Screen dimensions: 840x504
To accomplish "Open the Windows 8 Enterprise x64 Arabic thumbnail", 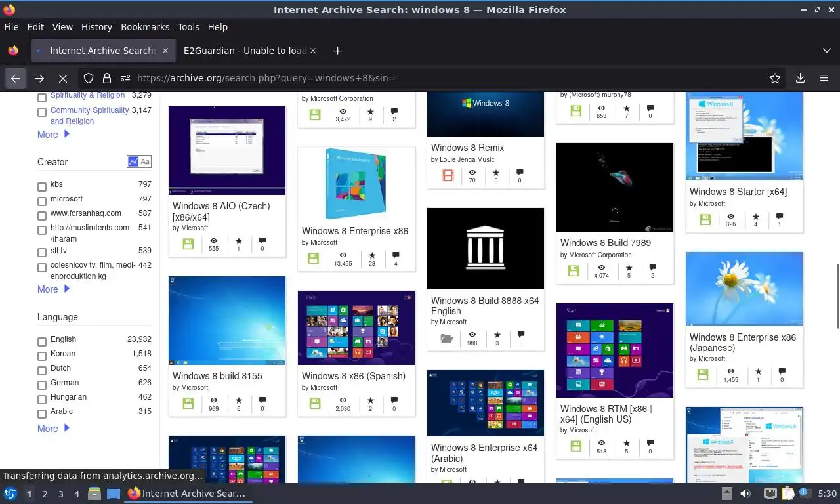I will click(486, 404).
